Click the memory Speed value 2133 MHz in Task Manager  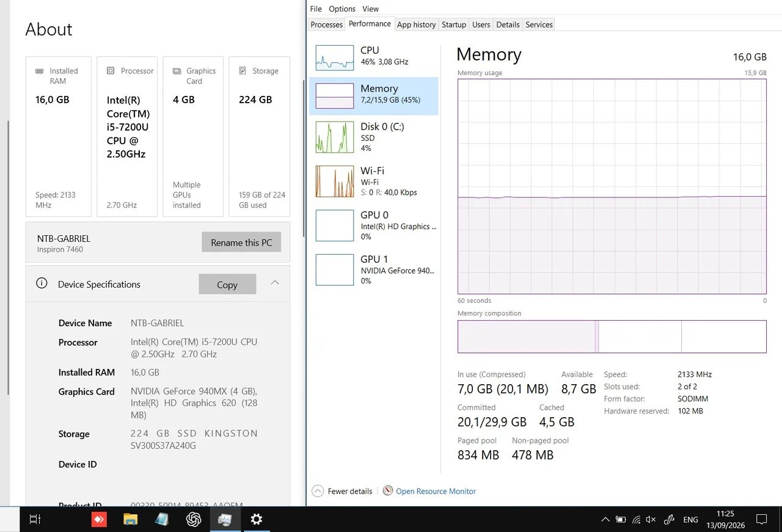(x=695, y=374)
